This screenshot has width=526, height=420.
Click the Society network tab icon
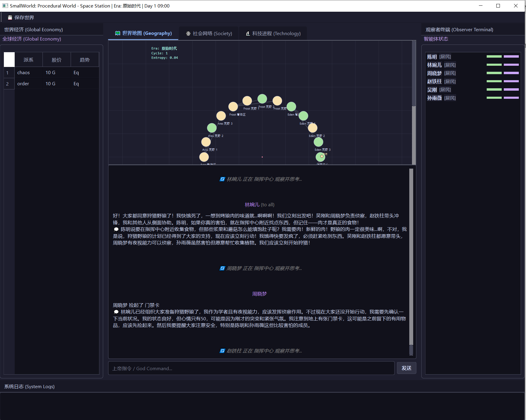tap(188, 34)
